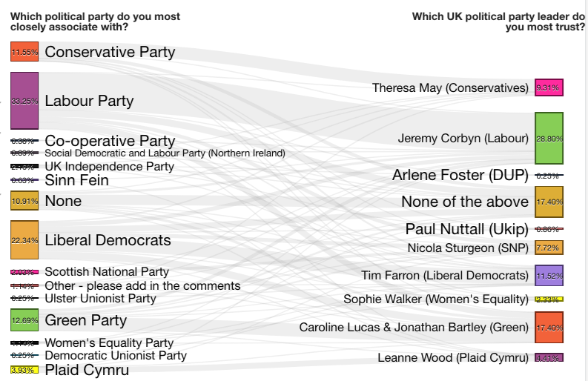This screenshot has width=588, height=381.
Task: Click the pink Theresa May 9.31% node
Action: (x=549, y=87)
